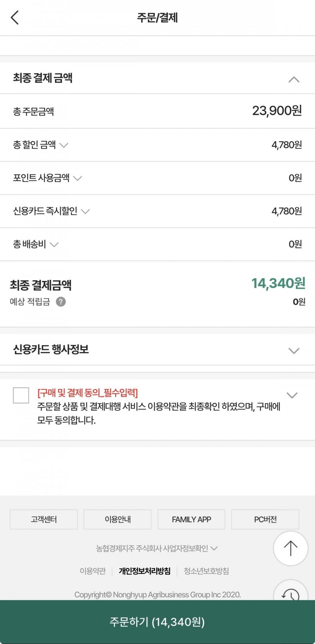Tap the 이용안내 button
Image resolution: width=315 pixels, height=644 pixels.
118,519
